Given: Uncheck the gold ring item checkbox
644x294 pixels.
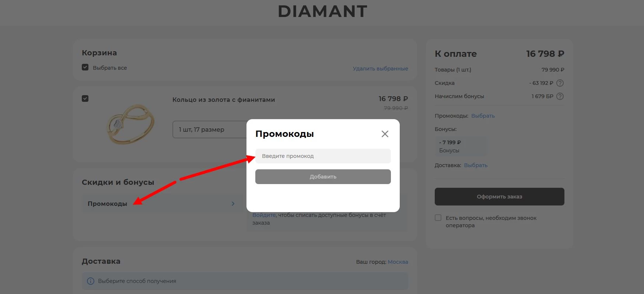Looking at the screenshot, I should 85,98.
